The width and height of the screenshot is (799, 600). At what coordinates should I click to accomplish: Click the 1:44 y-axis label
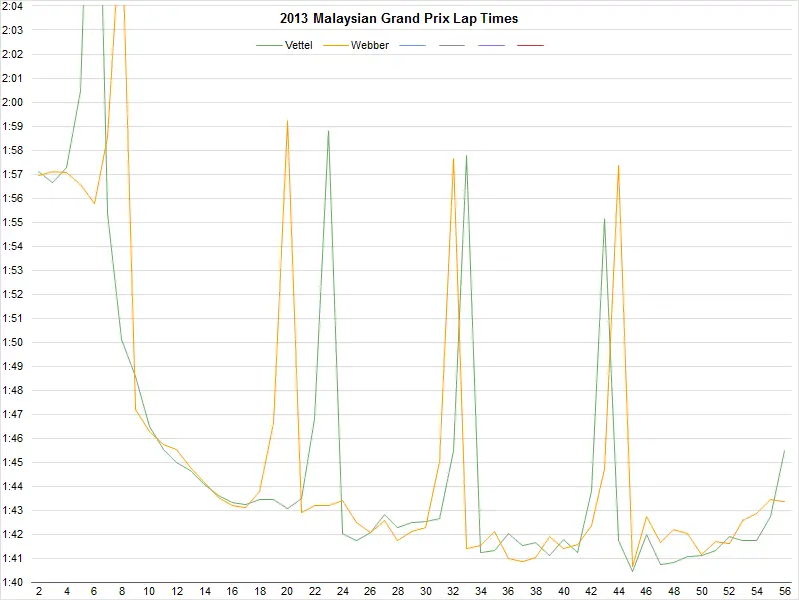[x=13, y=486]
